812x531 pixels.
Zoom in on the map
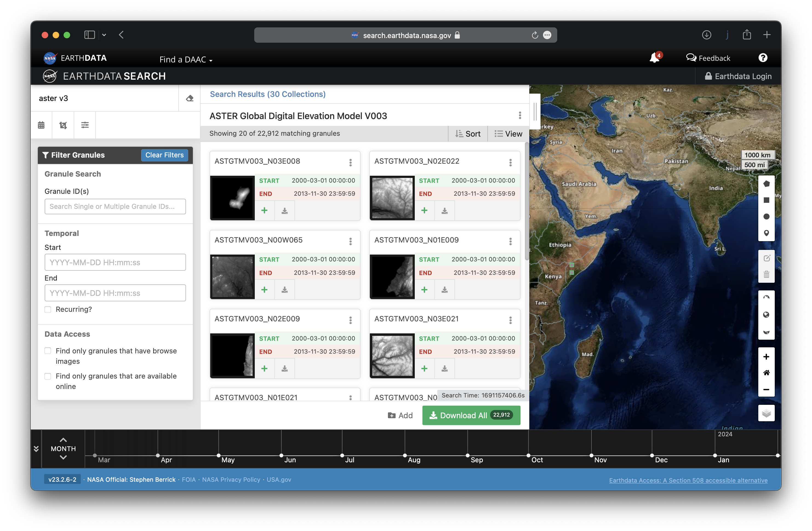pyautogui.click(x=766, y=356)
